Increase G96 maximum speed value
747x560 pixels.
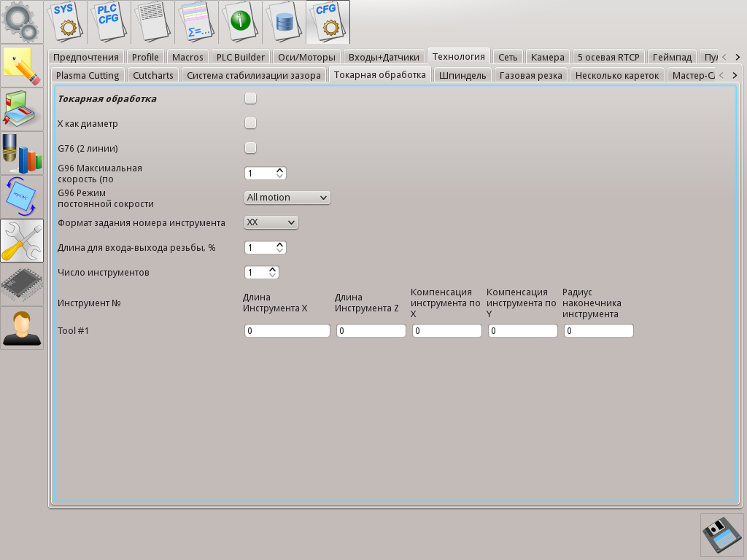click(x=279, y=170)
